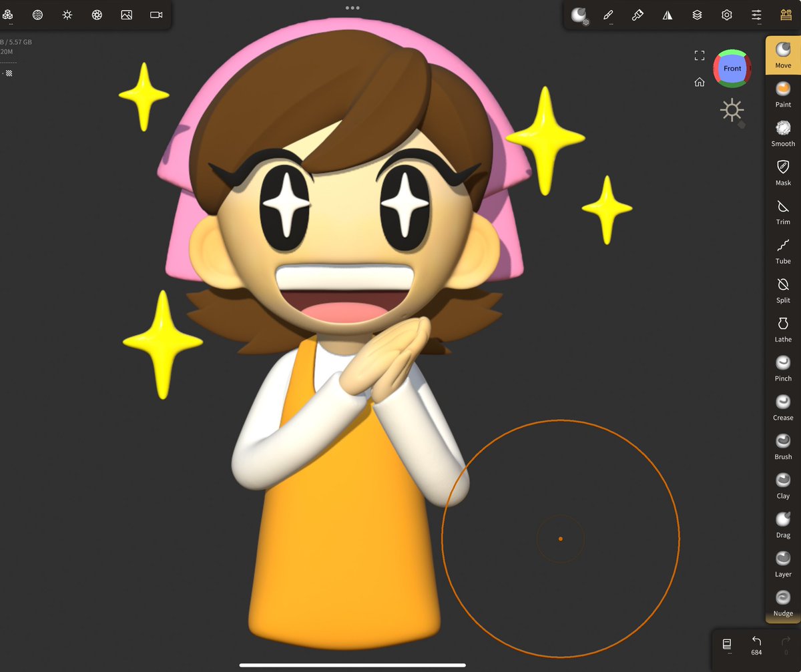Select the Pinch tool
This screenshot has width=801, height=672.
tap(783, 368)
